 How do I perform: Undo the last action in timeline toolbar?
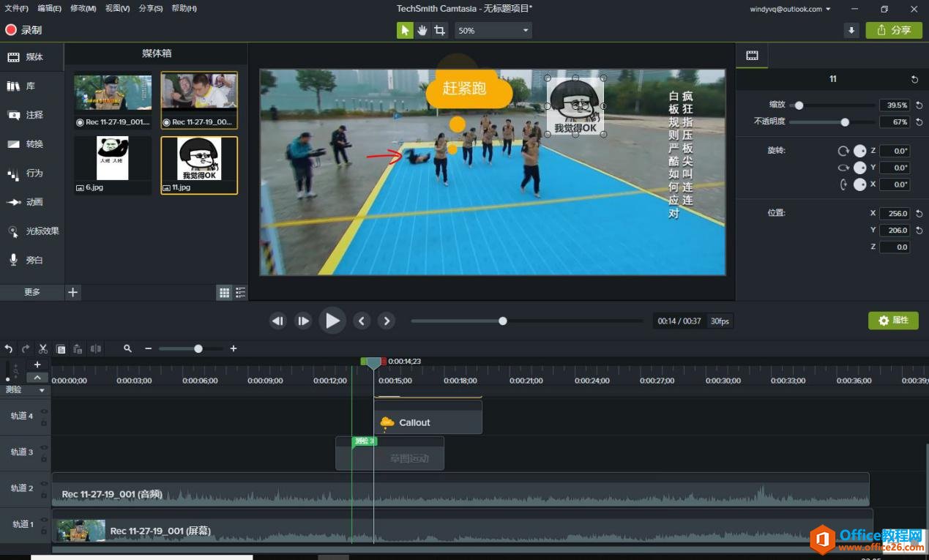click(x=9, y=349)
